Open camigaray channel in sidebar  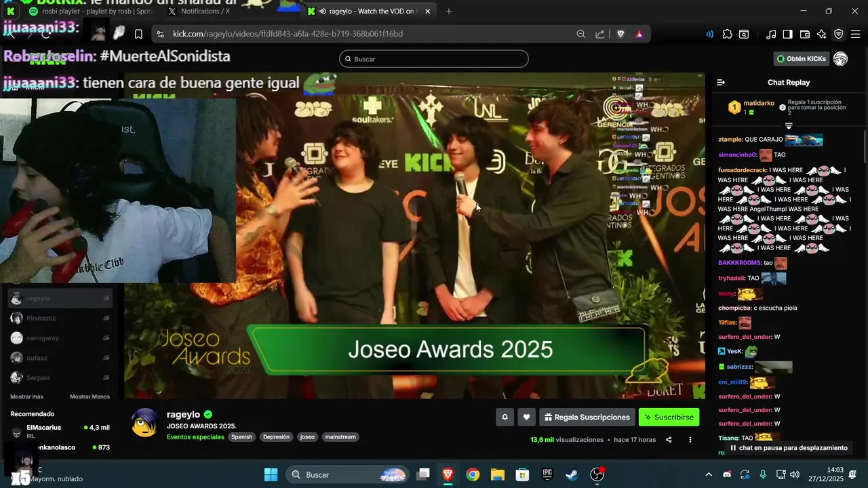[x=60, y=338]
